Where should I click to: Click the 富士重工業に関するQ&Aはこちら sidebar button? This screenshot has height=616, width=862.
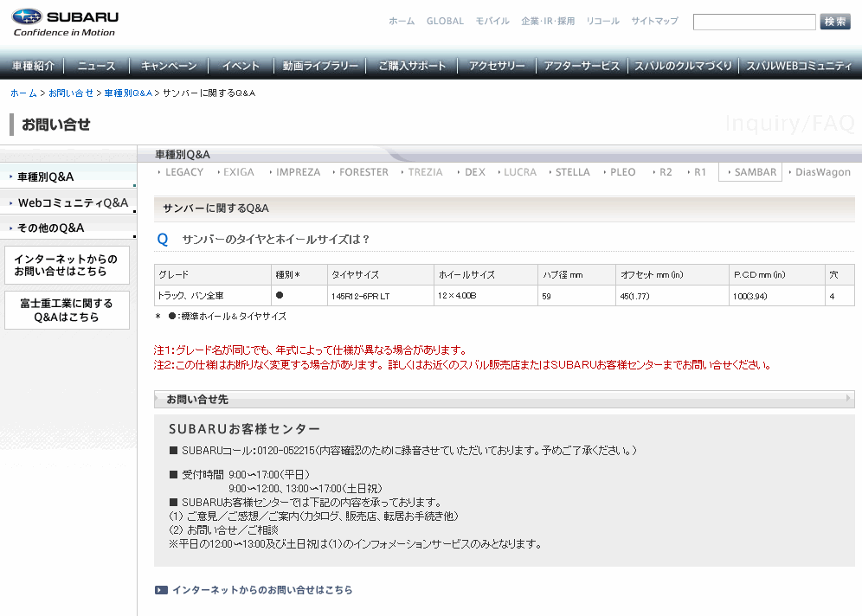(x=67, y=310)
